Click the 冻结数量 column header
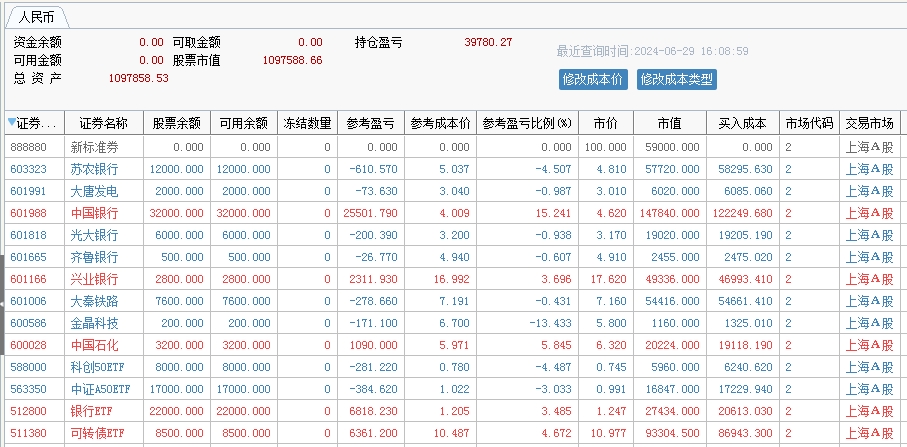The height and width of the screenshot is (447, 907). click(x=306, y=123)
